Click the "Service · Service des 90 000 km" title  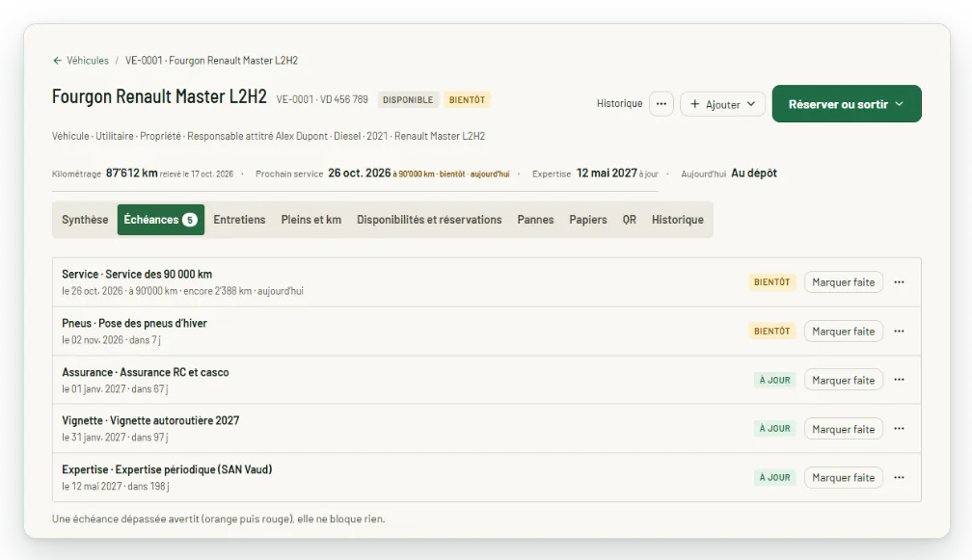click(137, 275)
